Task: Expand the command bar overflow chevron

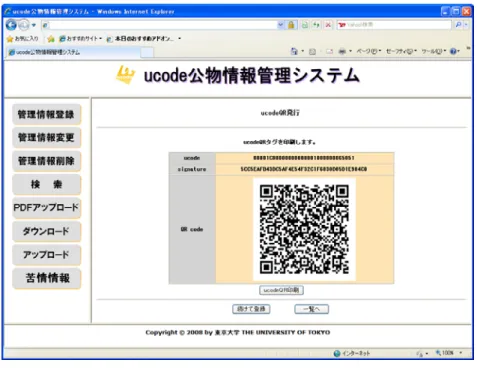Action: point(468,49)
